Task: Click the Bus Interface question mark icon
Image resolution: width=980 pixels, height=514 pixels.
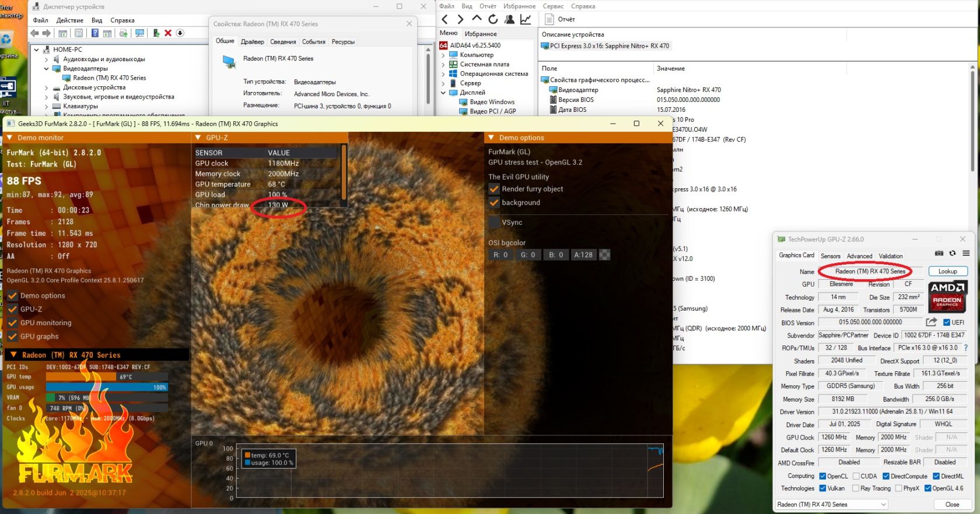Action: (966, 348)
